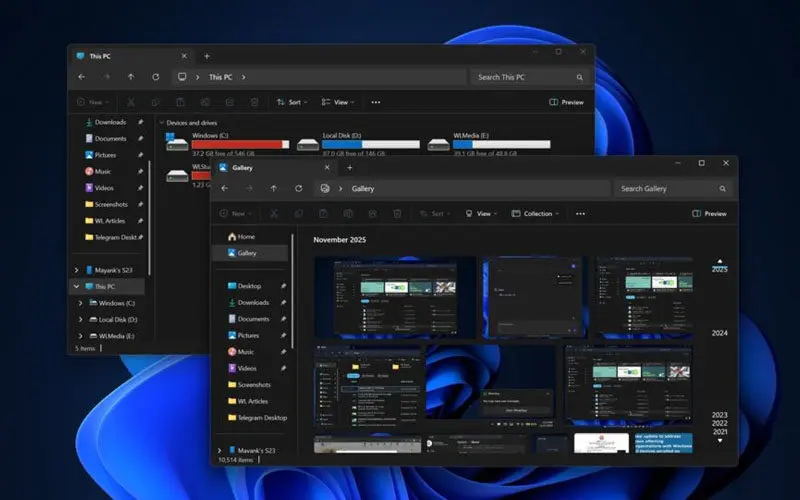
Task: Open Desktop in Gallery window sidebar
Action: [x=244, y=286]
